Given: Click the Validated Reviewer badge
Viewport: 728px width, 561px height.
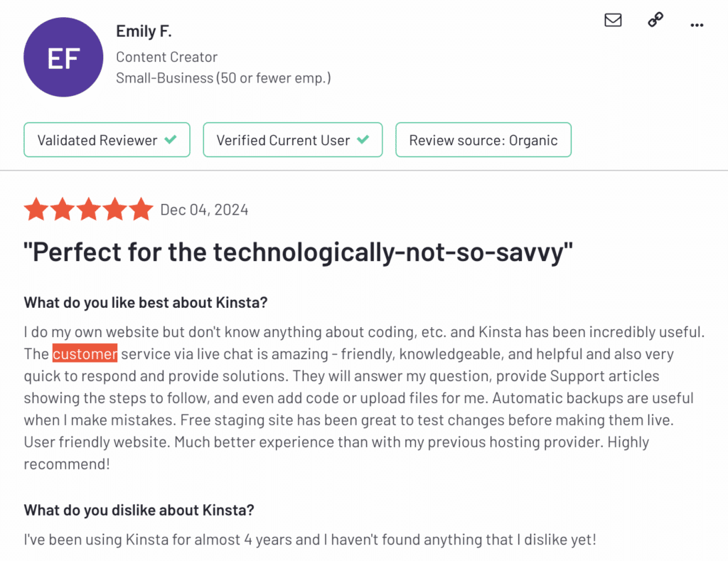Looking at the screenshot, I should coord(107,139).
